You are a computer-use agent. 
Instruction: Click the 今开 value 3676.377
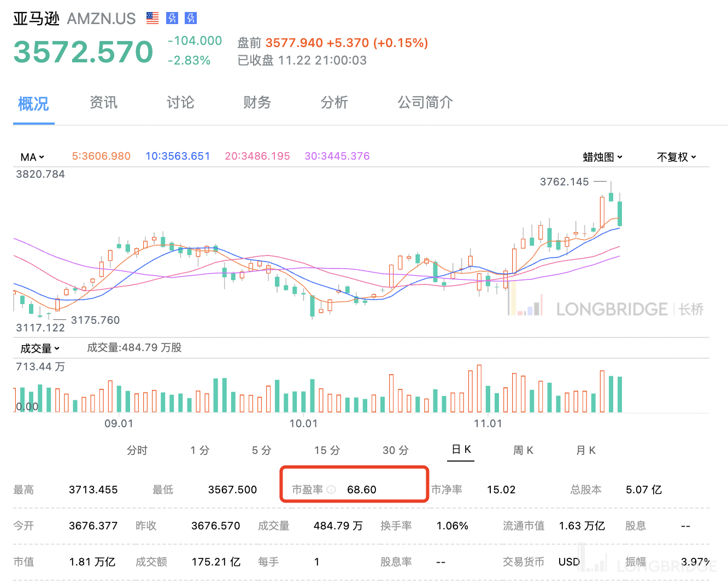point(93,526)
